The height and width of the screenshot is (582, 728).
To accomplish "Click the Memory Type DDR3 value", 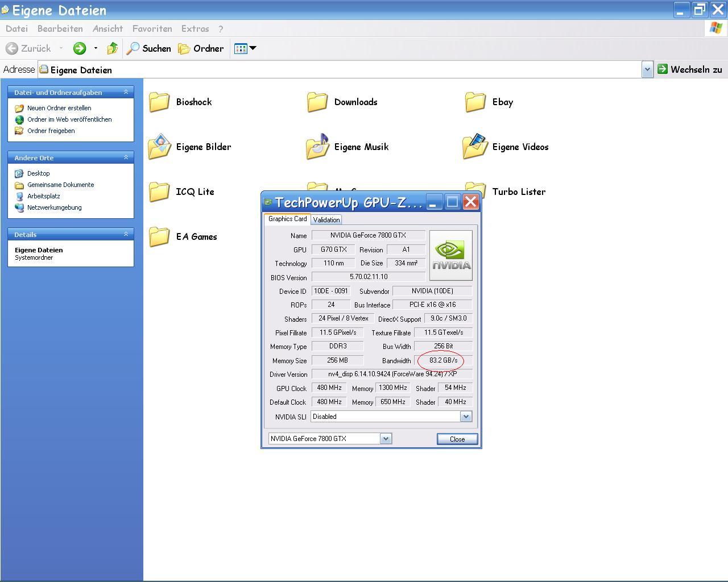I will [337, 346].
